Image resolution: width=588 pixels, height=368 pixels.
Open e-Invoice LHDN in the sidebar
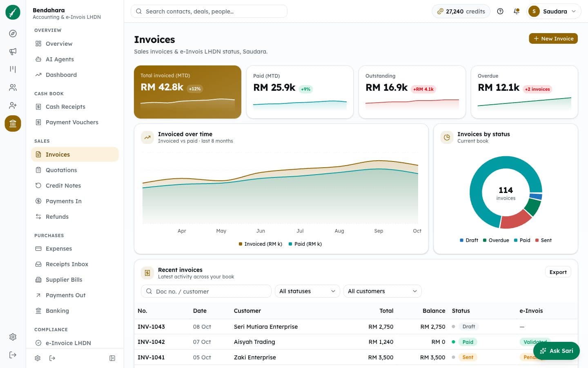[x=75, y=343]
